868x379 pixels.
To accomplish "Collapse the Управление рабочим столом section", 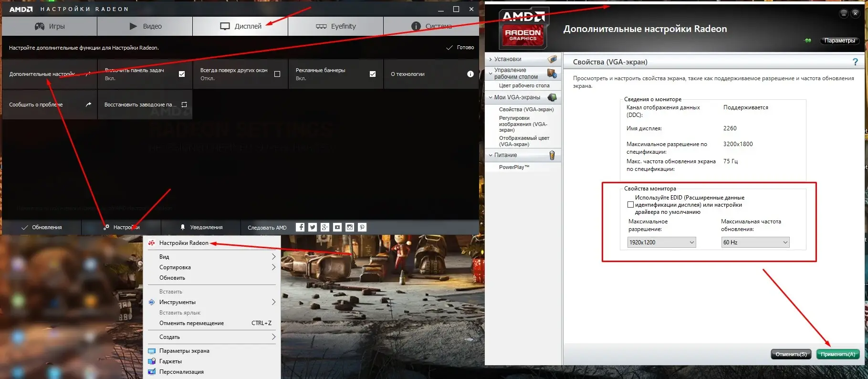I will click(523, 74).
